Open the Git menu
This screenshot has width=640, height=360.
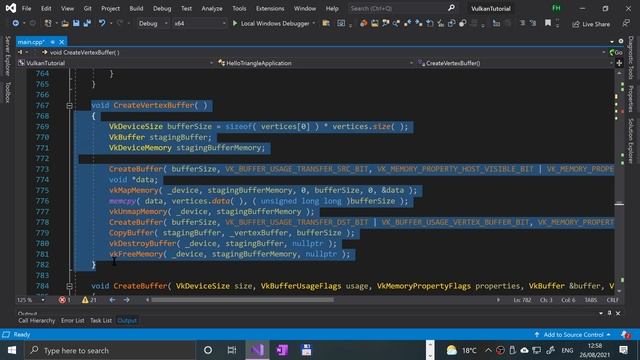87,8
